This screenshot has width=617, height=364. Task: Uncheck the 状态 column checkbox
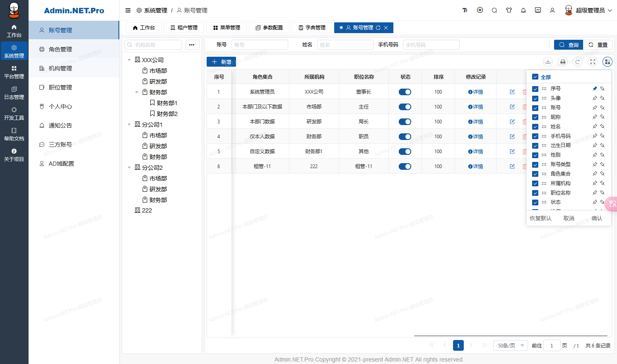(535, 202)
